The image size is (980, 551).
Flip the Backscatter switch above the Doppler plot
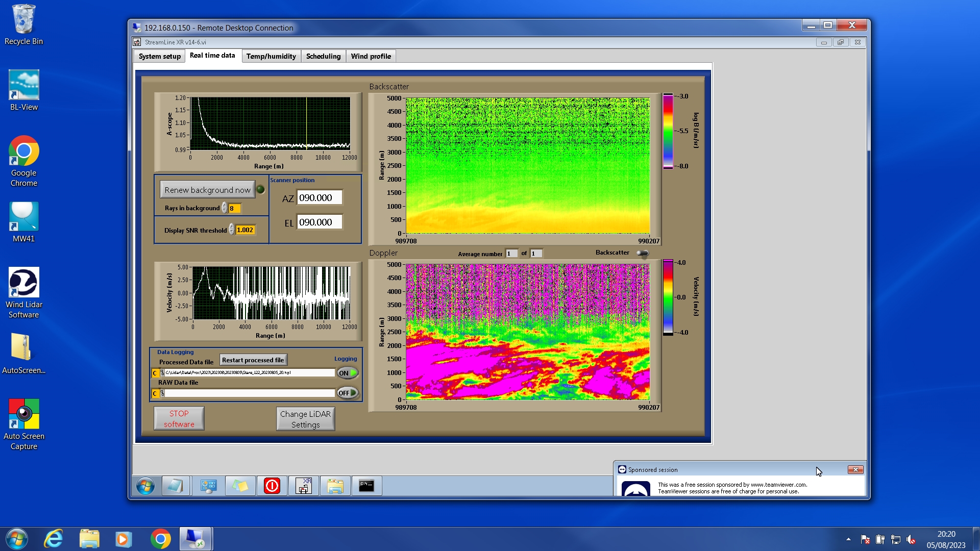tap(642, 253)
